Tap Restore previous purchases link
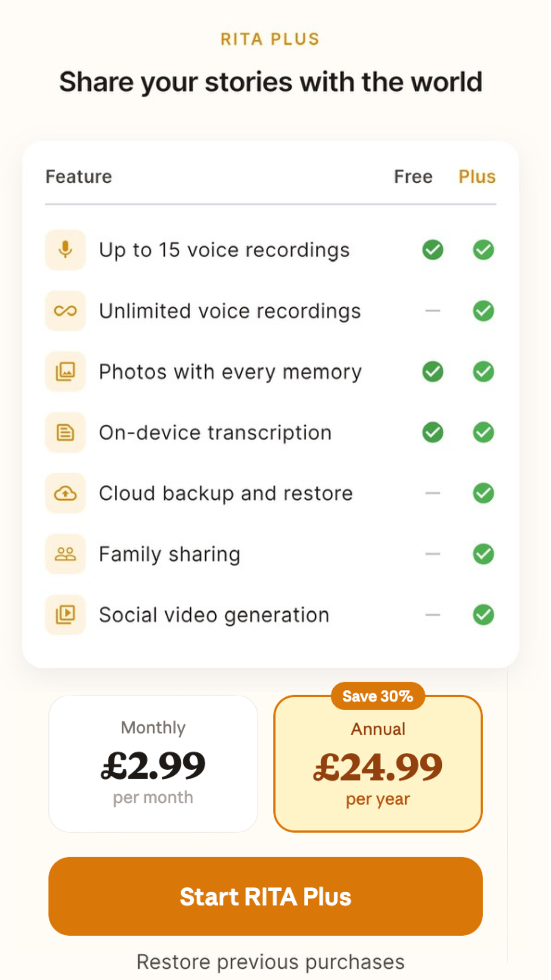The width and height of the screenshot is (551, 980). [x=270, y=962]
